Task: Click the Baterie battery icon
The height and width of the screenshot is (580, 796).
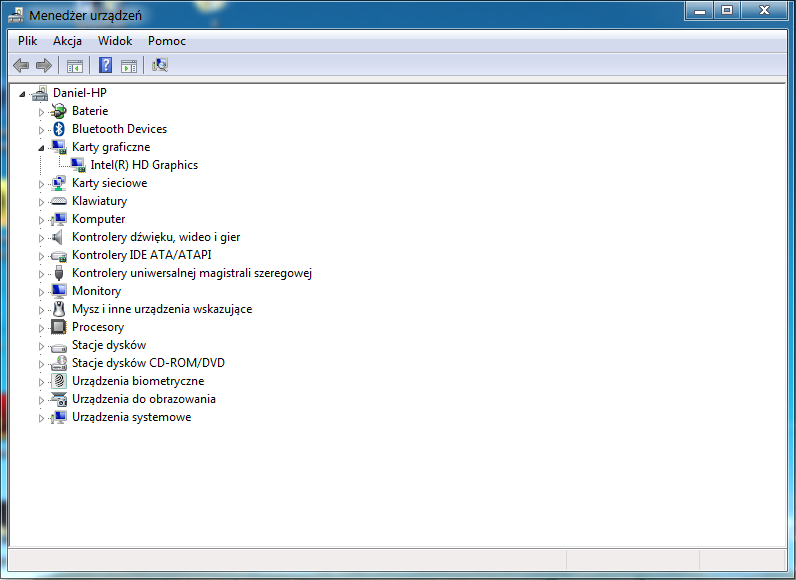Action: point(59,111)
